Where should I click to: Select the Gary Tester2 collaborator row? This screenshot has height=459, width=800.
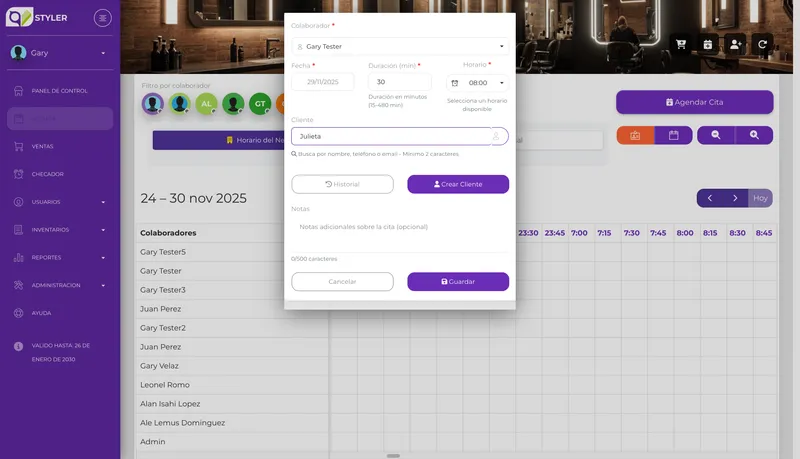pyautogui.click(x=232, y=328)
